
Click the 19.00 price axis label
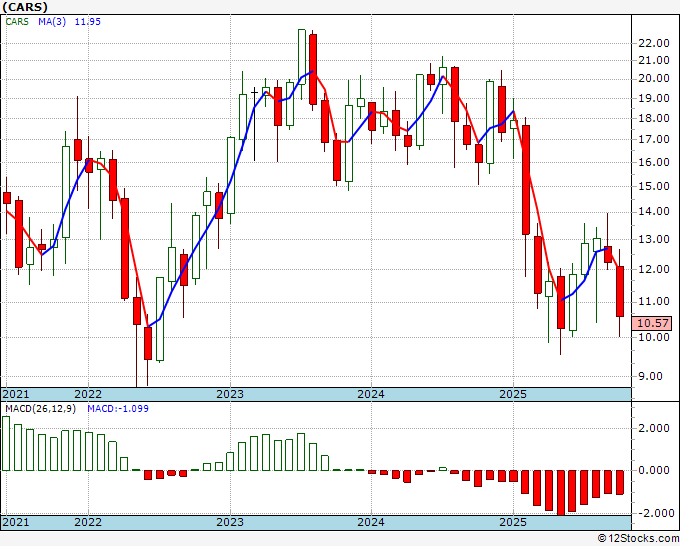click(654, 98)
